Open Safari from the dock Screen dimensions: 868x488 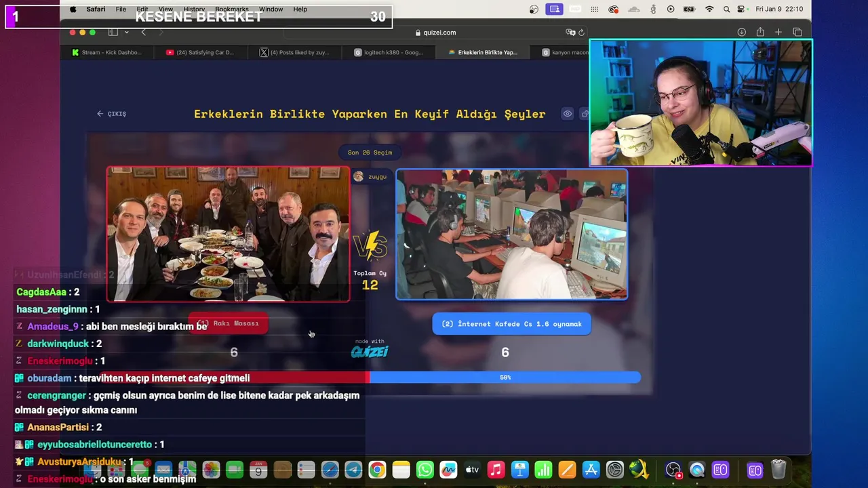click(x=330, y=470)
